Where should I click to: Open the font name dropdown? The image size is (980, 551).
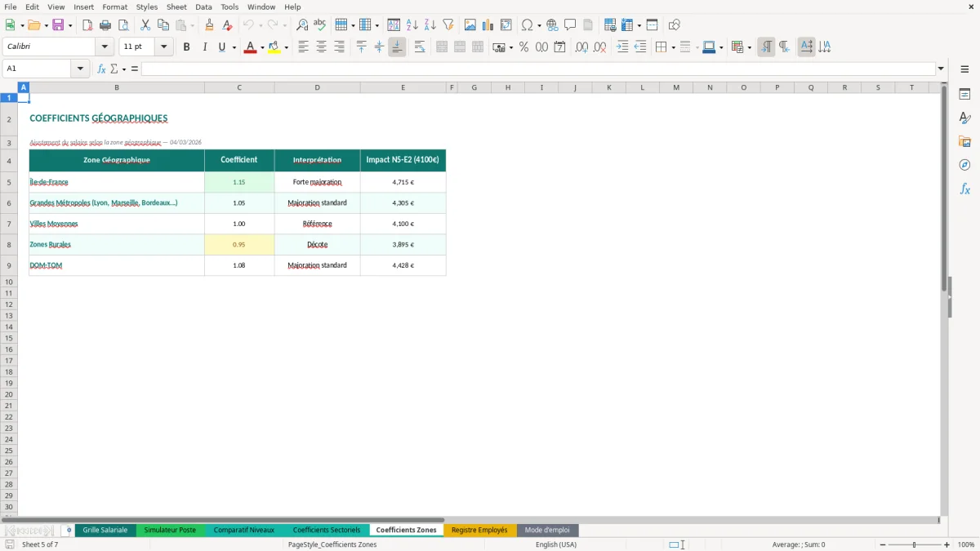tap(105, 47)
